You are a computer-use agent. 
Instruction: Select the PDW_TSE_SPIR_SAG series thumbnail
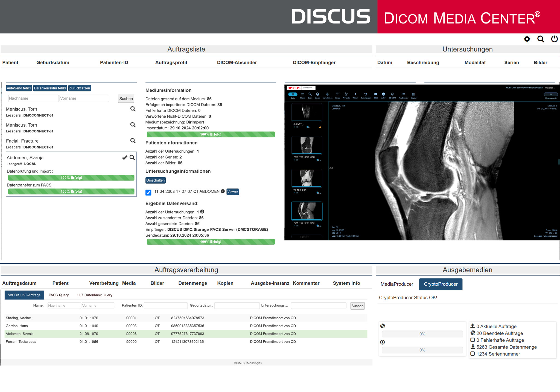coord(307,211)
